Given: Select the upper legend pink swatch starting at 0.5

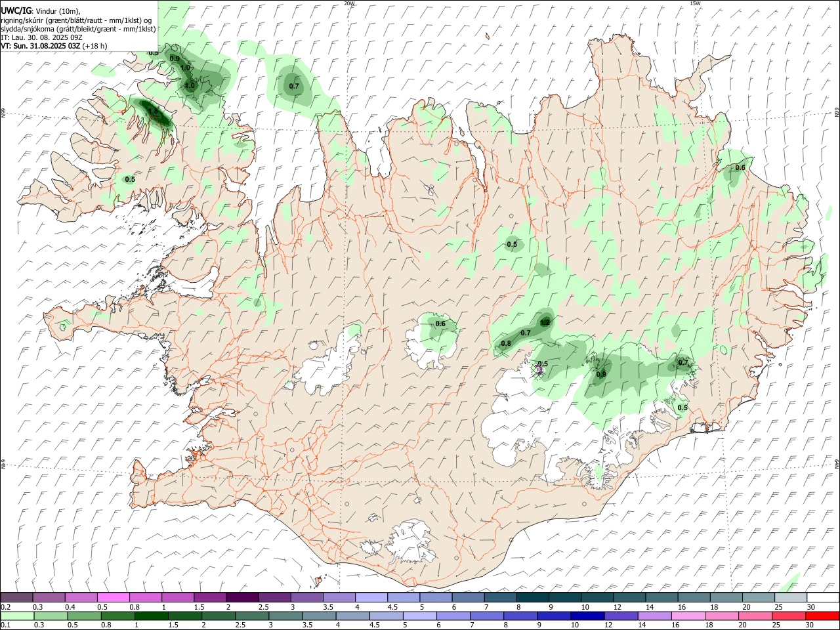Looking at the screenshot, I should coord(113,597).
